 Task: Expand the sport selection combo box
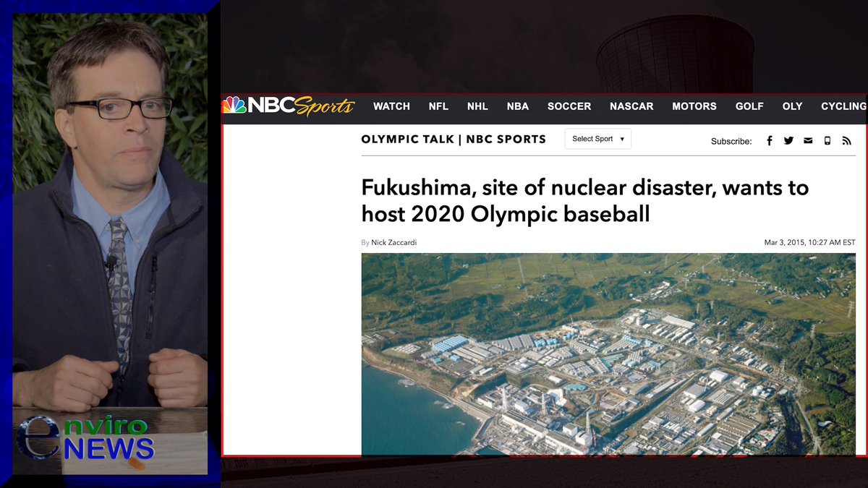[x=597, y=138]
